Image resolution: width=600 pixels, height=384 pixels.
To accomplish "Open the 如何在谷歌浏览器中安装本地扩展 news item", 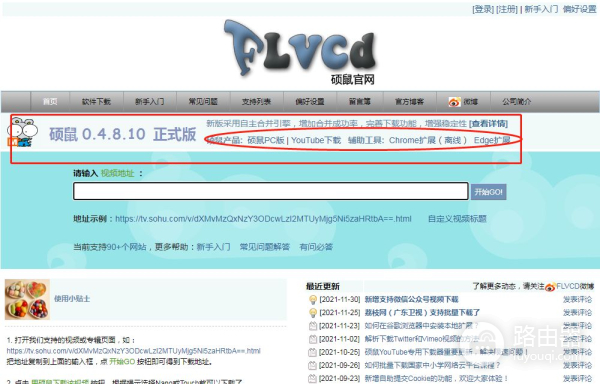I will [x=421, y=326].
